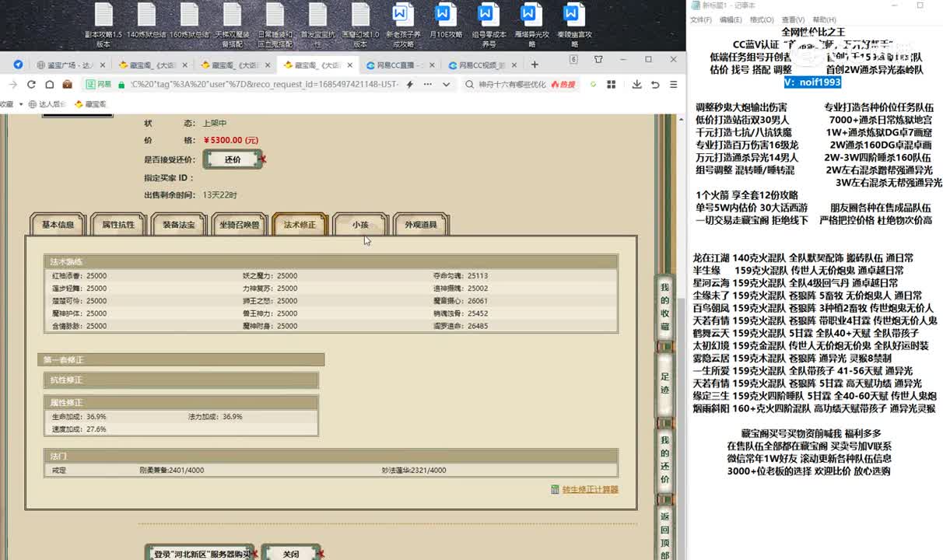Open the 坐骑召唤兽 tab

point(240,225)
